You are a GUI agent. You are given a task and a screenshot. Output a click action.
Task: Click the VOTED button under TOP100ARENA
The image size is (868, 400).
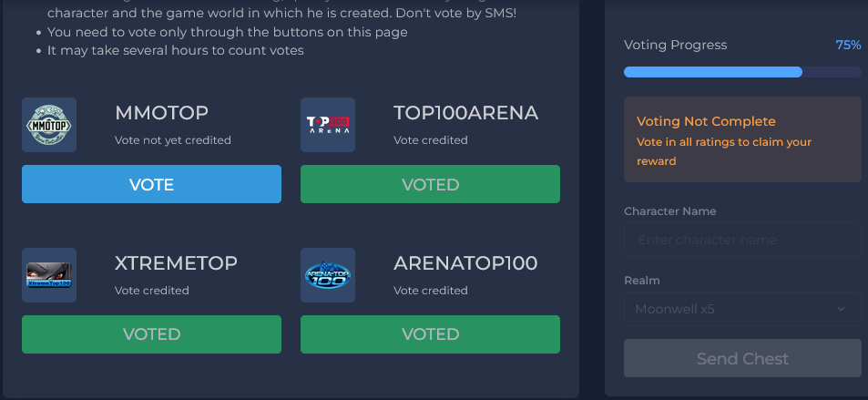[430, 184]
